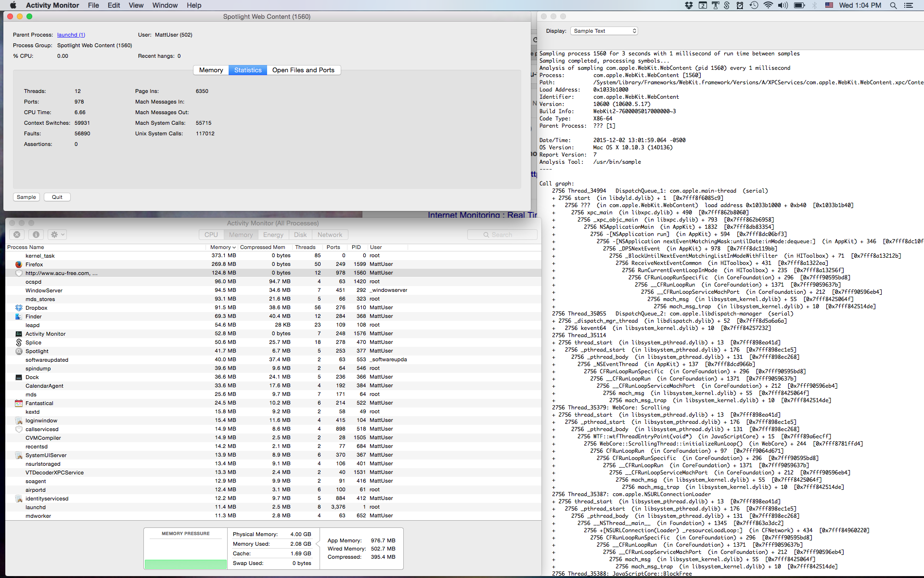
Task: Click the menu bar clock Wed 1:04 PM
Action: pyautogui.click(x=860, y=5)
